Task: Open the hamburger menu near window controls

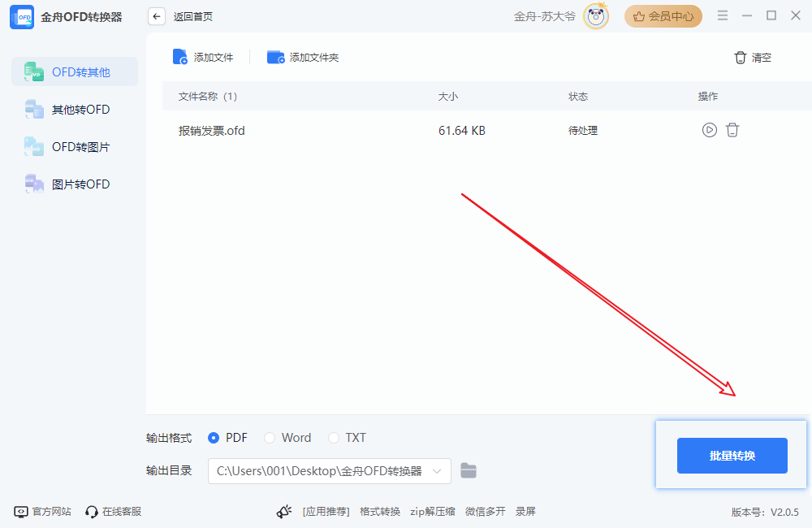Action: [722, 14]
